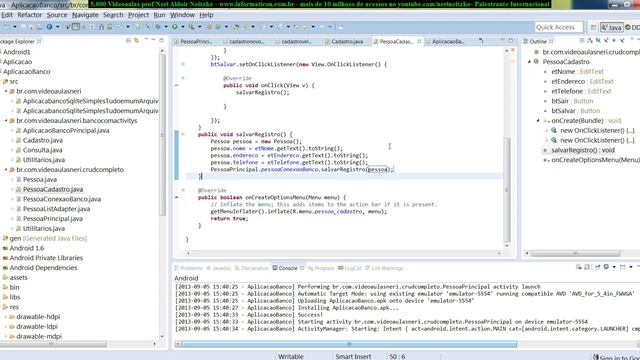Maximize the Package Explorer panel
Viewport: 640px width, 360px height.
click(162, 40)
